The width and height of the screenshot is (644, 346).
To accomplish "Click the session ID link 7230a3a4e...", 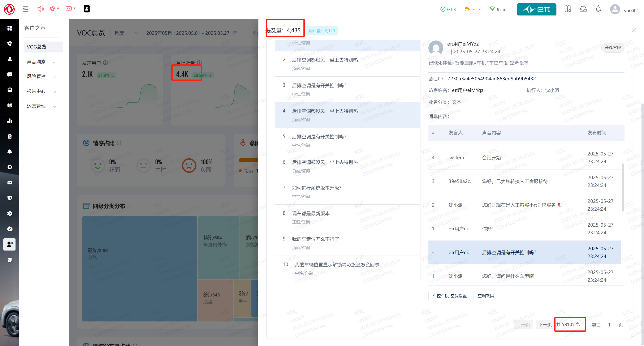I will pos(492,78).
